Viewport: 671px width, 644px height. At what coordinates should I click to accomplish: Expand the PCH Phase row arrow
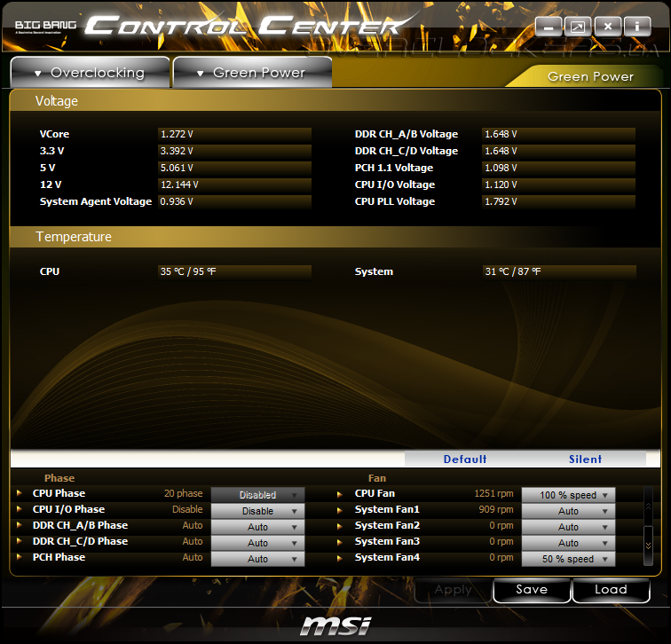click(20, 557)
